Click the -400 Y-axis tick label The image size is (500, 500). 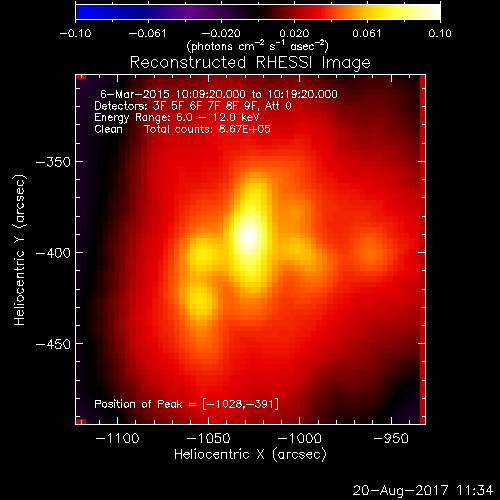point(53,253)
